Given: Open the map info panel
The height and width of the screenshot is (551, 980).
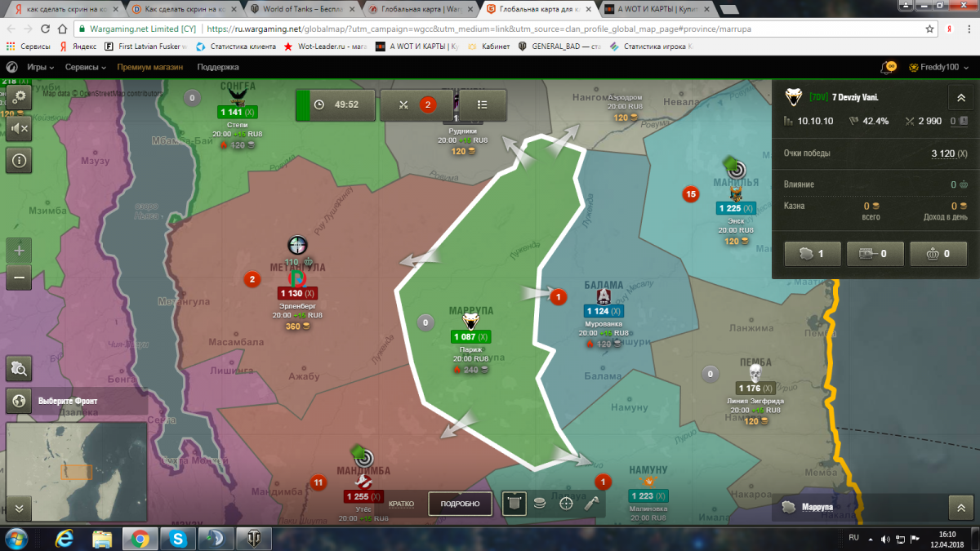Looking at the screenshot, I should click(18, 161).
